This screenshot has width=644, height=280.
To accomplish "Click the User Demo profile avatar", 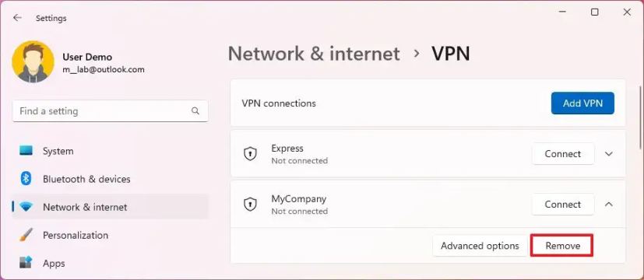I will click(33, 62).
